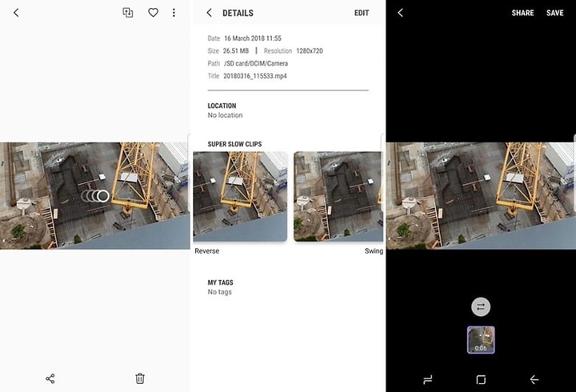Tap the No tags entry

tap(220, 292)
